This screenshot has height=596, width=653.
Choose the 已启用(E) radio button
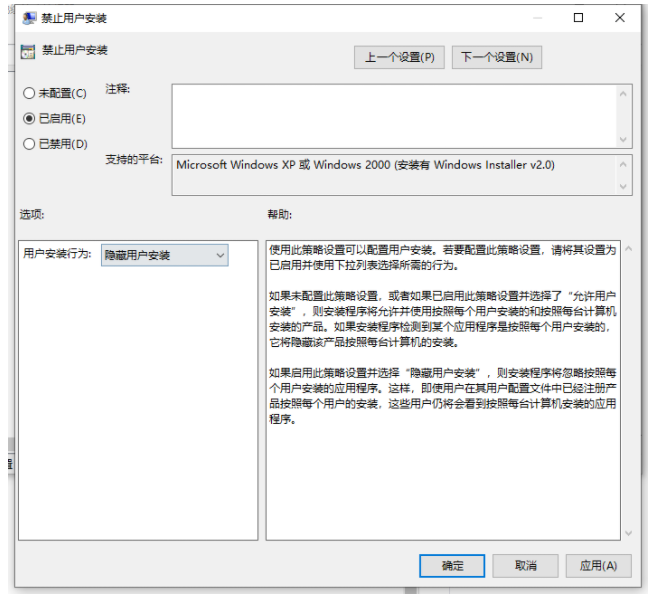pyautogui.click(x=29, y=118)
